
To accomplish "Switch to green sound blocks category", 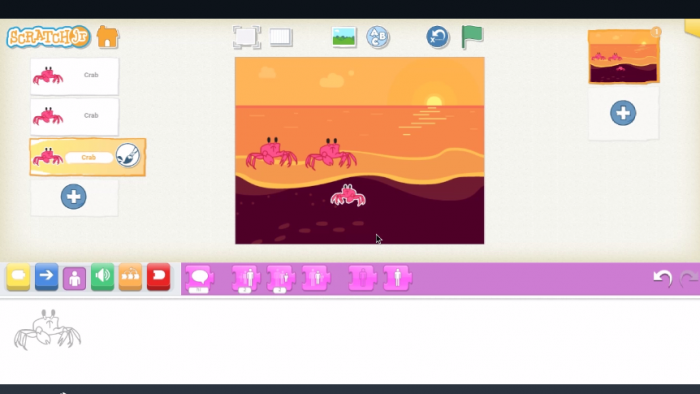I will pyautogui.click(x=102, y=277).
